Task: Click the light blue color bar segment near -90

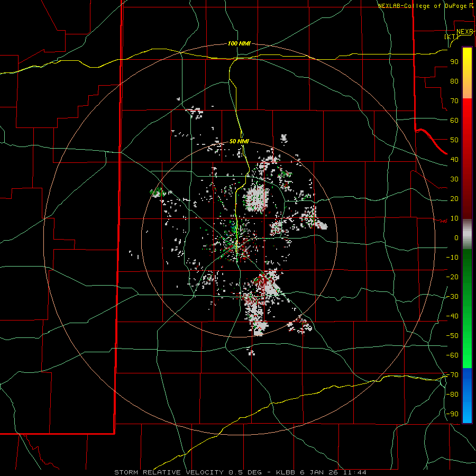Action: tap(467, 413)
